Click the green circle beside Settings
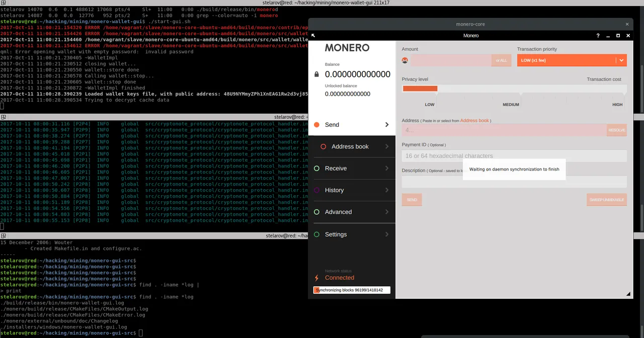Viewport: 644px width, 338px height. (316, 234)
